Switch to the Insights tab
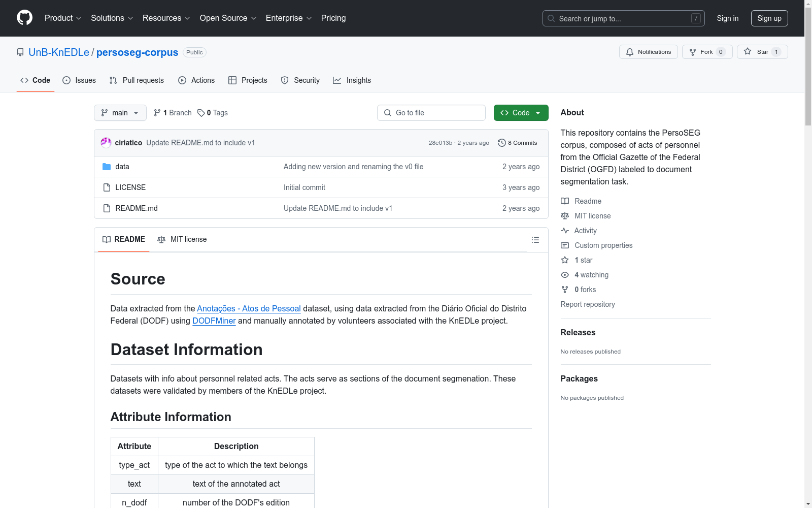The image size is (812, 508). point(352,80)
